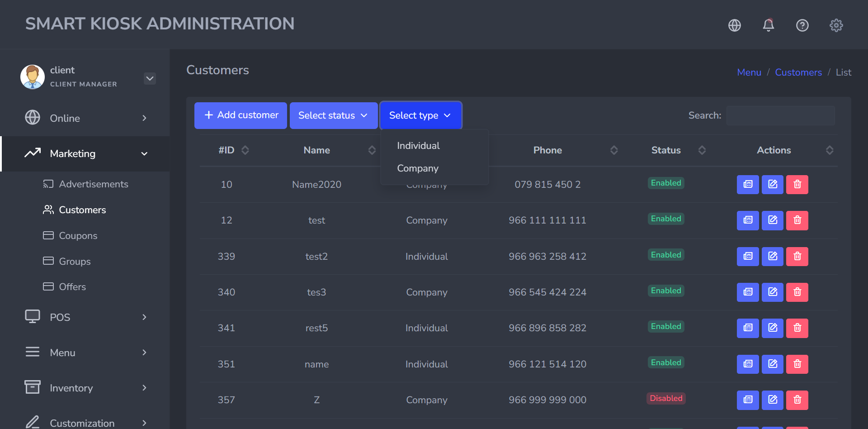868x429 pixels.
Task: Delete customer tes3
Action: point(797,292)
